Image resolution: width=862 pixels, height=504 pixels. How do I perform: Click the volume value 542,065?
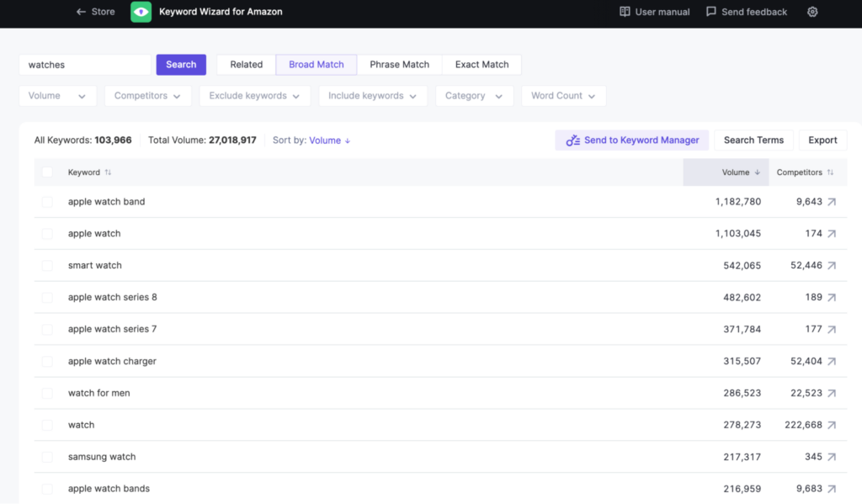click(742, 266)
